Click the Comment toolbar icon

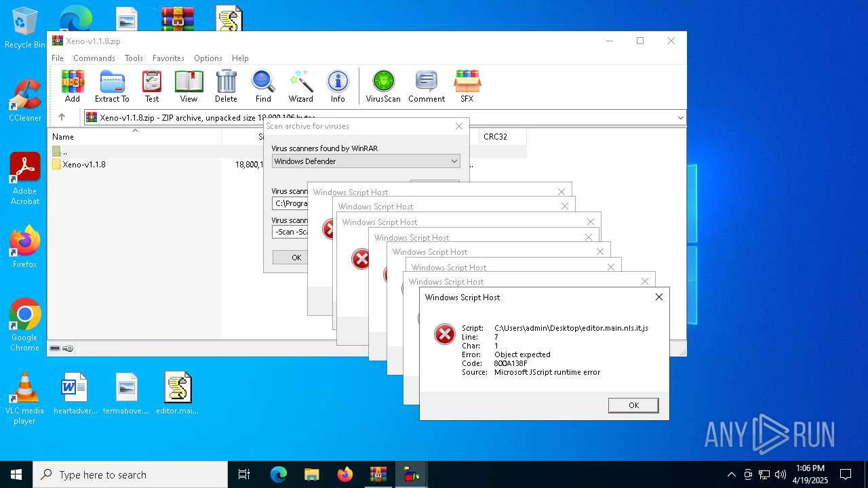click(x=427, y=86)
